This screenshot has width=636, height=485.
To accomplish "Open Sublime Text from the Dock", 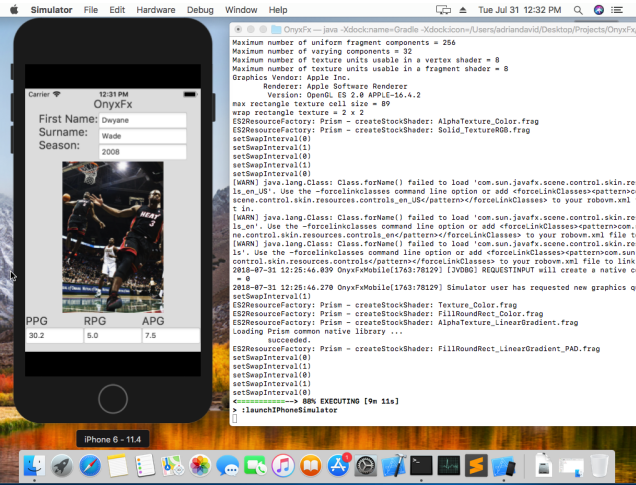I will click(476, 466).
